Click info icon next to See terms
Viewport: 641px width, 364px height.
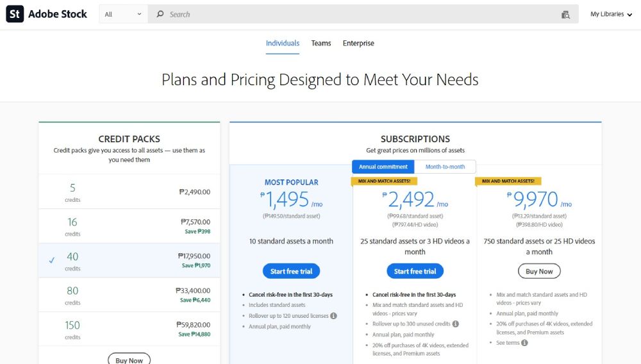524,343
